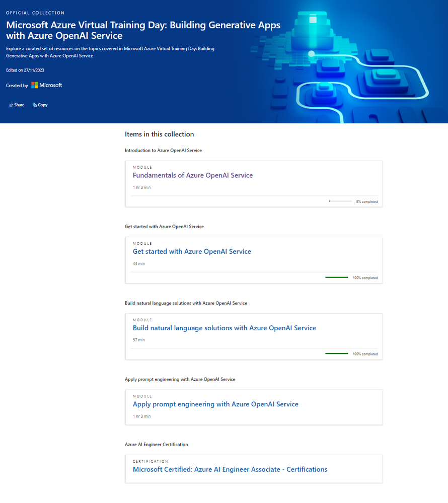Viewport: 448px width, 503px height.
Task: Click 'OFFICIAL COLLECTION' label
Action: pyautogui.click(x=35, y=13)
